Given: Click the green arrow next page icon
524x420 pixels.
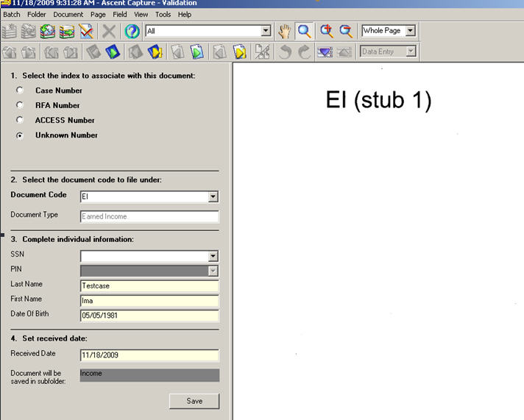Looking at the screenshot, I should point(197,51).
